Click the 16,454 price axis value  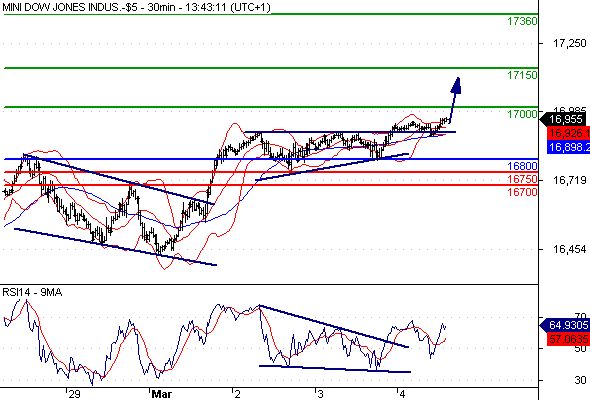[x=570, y=249]
